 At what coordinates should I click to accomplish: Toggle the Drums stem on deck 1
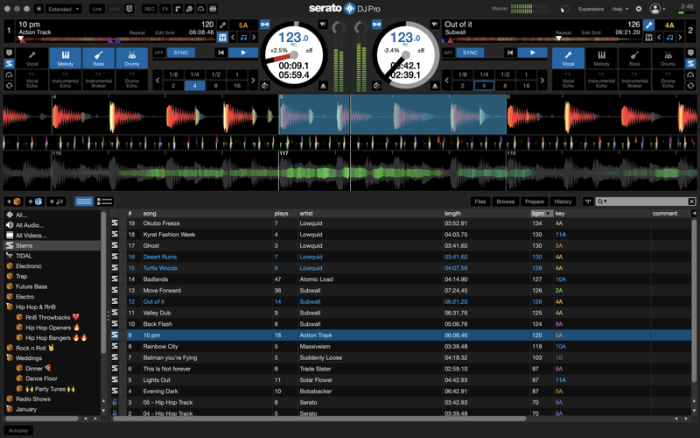click(x=132, y=58)
